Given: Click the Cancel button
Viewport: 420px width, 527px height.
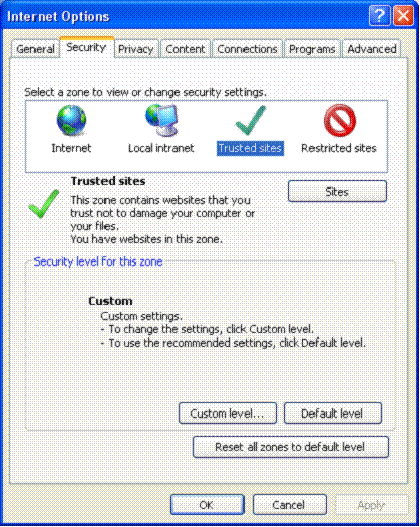Looking at the screenshot, I should pos(290,504).
